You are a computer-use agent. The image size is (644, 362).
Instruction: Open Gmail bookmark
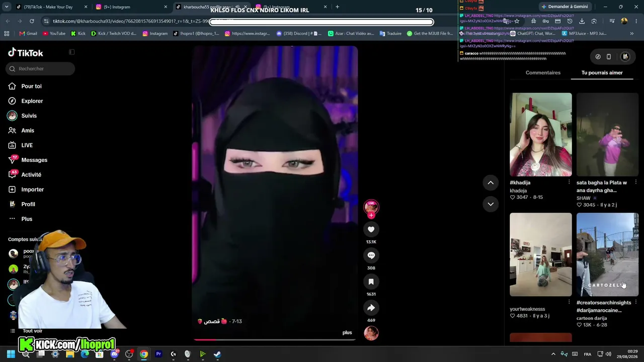point(28,34)
